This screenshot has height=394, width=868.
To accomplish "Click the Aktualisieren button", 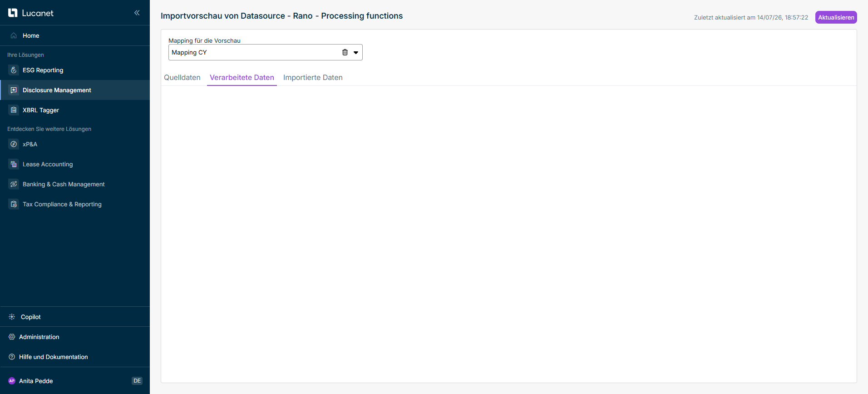I will (836, 17).
